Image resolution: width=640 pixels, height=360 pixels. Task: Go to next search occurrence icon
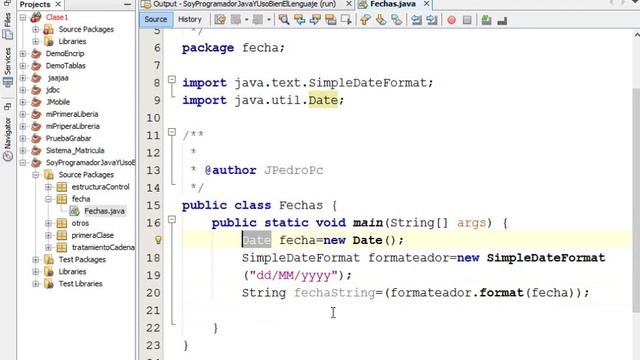[x=315, y=20]
